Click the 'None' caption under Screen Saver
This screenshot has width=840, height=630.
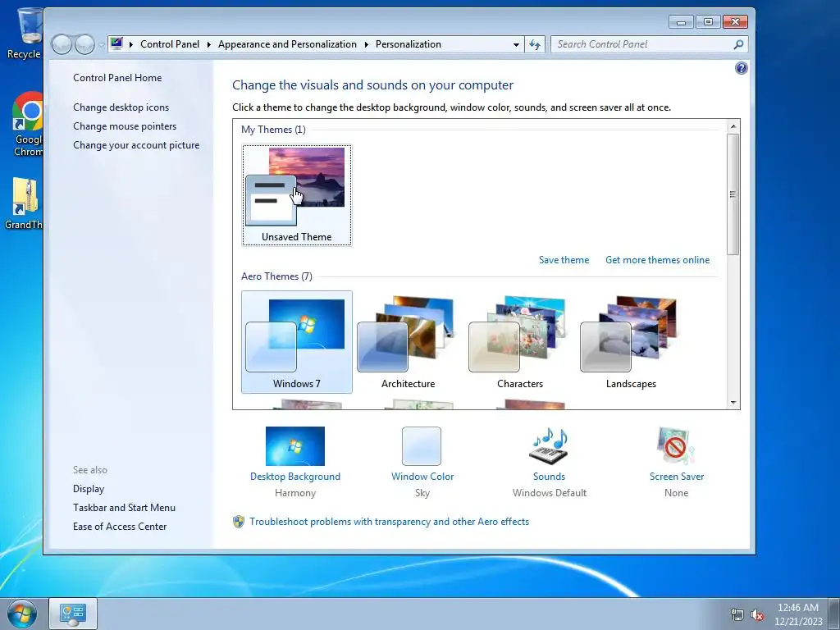(676, 493)
